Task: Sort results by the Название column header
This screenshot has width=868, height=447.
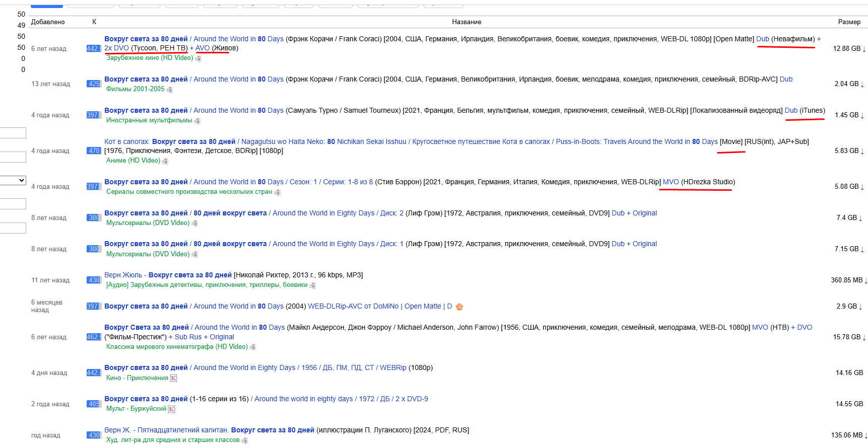Action: [x=466, y=22]
